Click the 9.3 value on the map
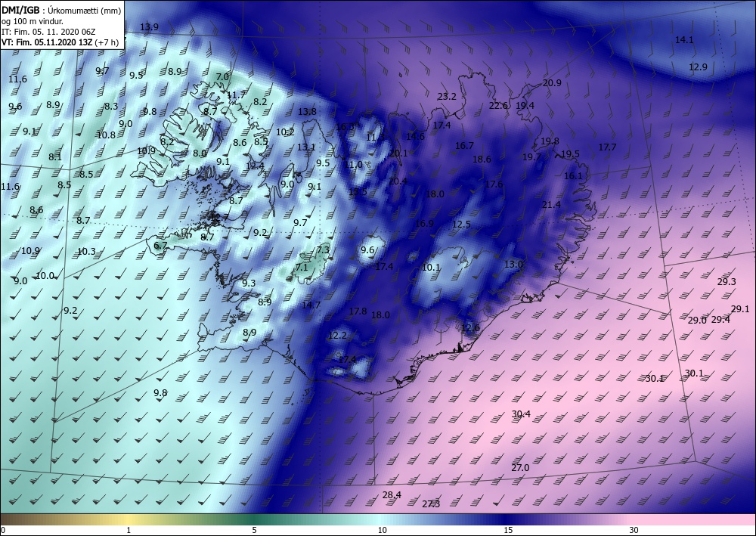This screenshot has height=536, width=756. (249, 283)
